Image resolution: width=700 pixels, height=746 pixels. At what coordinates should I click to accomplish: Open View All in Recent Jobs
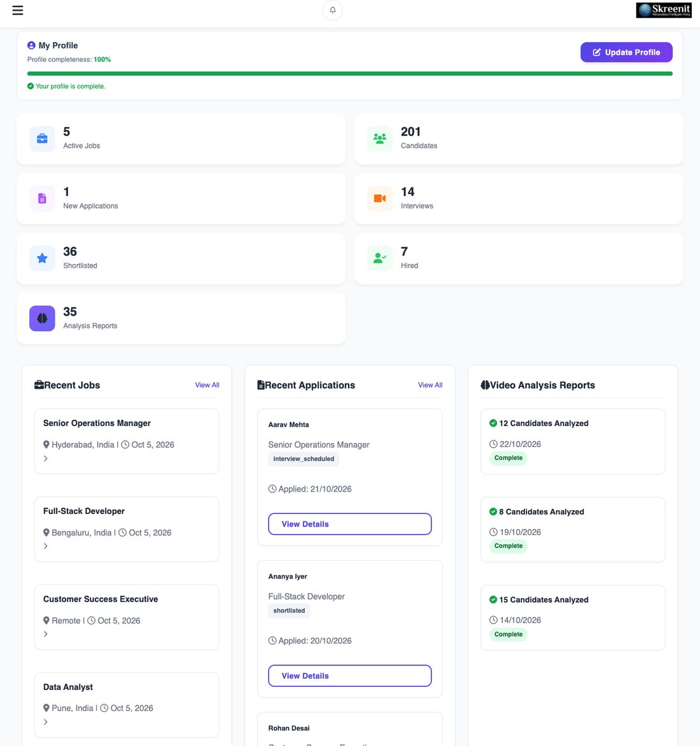207,385
